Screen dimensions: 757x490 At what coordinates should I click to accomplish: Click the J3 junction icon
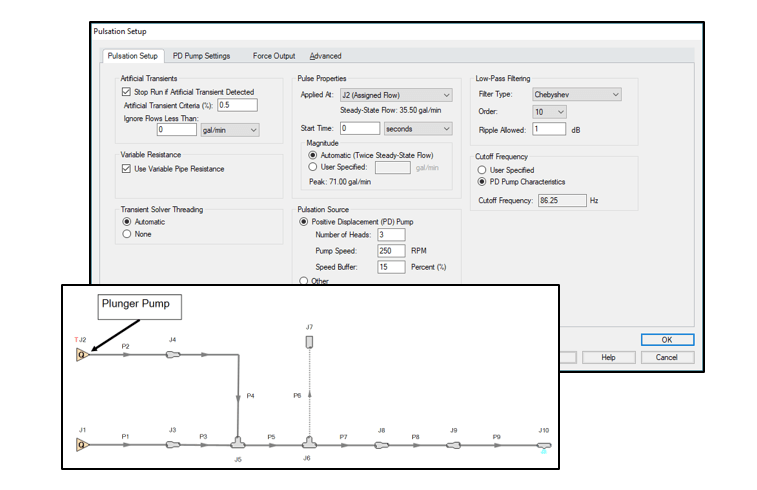coord(173,445)
